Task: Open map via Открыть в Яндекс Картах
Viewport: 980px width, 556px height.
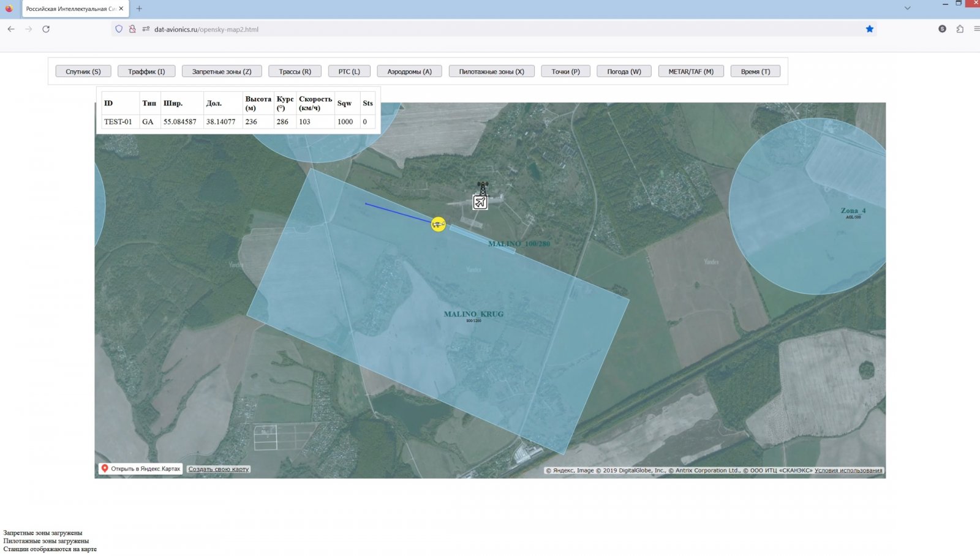Action: coord(141,469)
